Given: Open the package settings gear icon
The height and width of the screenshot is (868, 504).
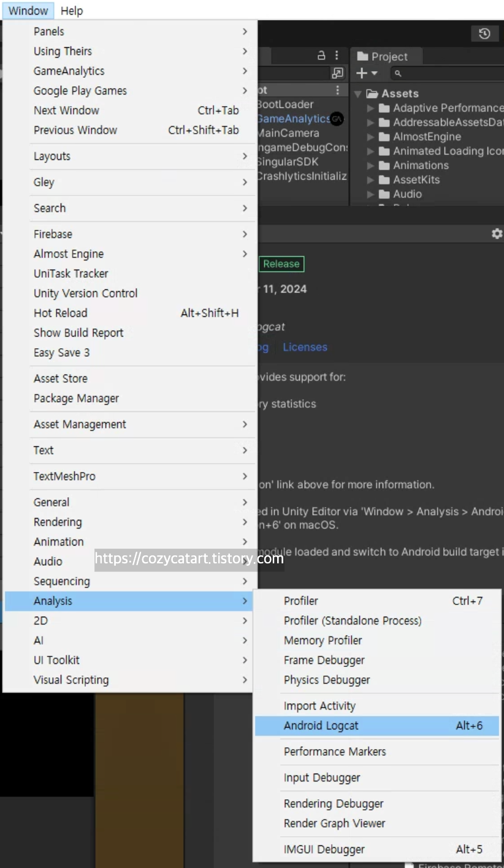Looking at the screenshot, I should 497,234.
